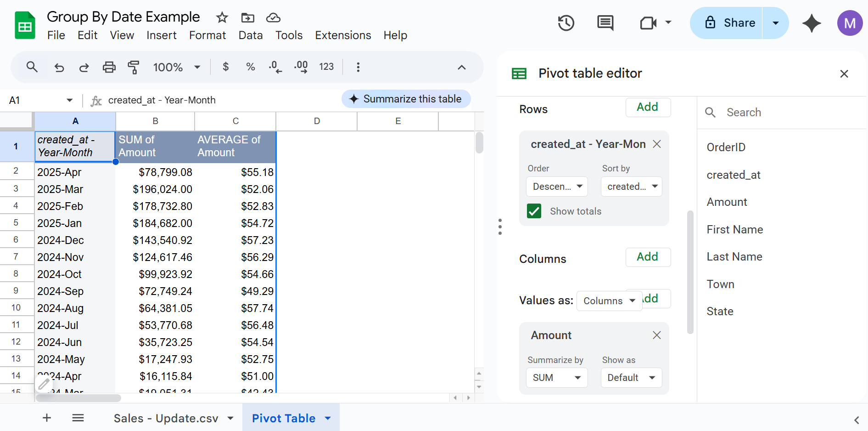868x431 pixels.
Task: Open the Gemini sparkle icon
Action: [x=812, y=23]
